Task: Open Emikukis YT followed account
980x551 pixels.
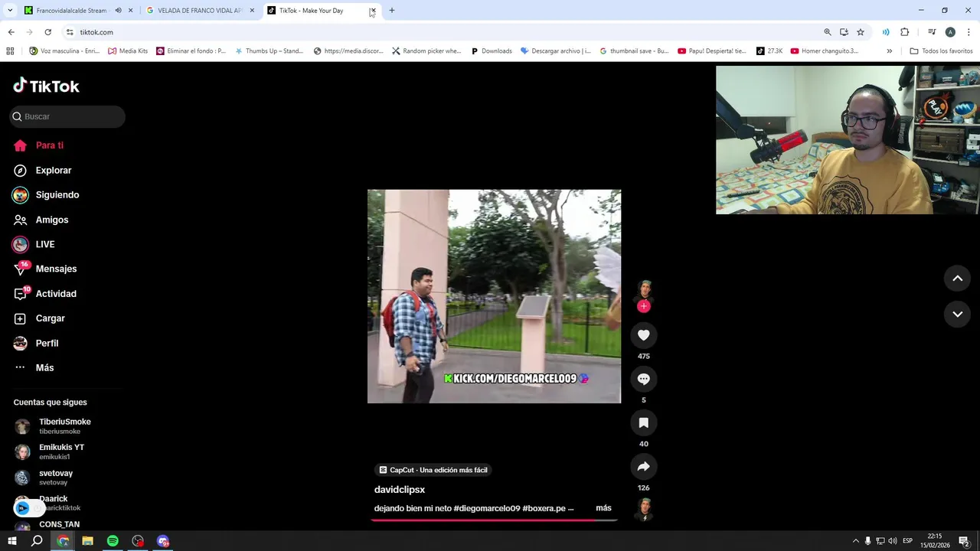Action: [x=61, y=452]
